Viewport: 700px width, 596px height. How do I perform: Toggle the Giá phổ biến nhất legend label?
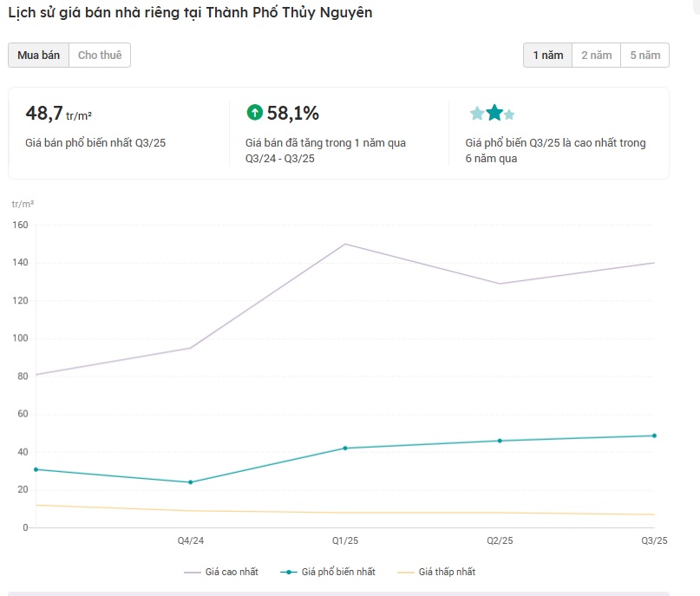338,572
